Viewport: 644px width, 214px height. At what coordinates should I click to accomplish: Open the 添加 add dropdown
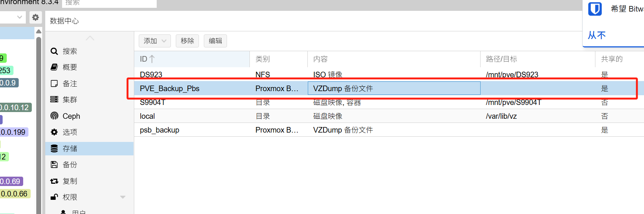154,41
